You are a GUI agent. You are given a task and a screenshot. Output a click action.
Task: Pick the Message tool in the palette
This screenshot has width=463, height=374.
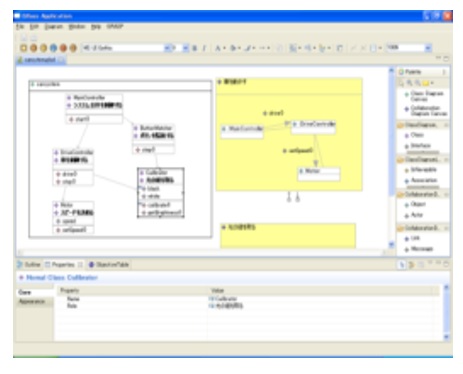[421, 249]
